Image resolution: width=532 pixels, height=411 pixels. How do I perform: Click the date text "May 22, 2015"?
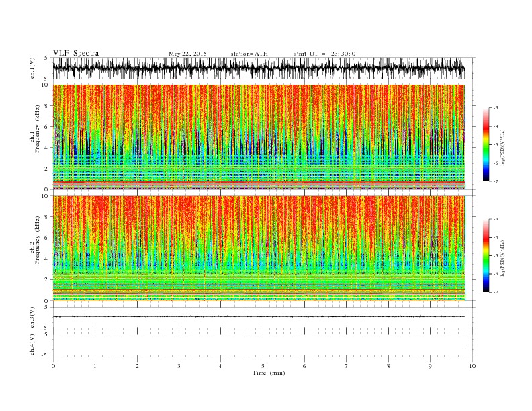tap(187, 54)
